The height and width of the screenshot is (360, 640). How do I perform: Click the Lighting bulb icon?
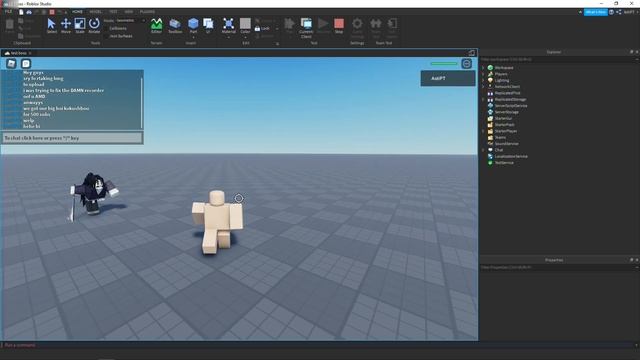coord(490,80)
